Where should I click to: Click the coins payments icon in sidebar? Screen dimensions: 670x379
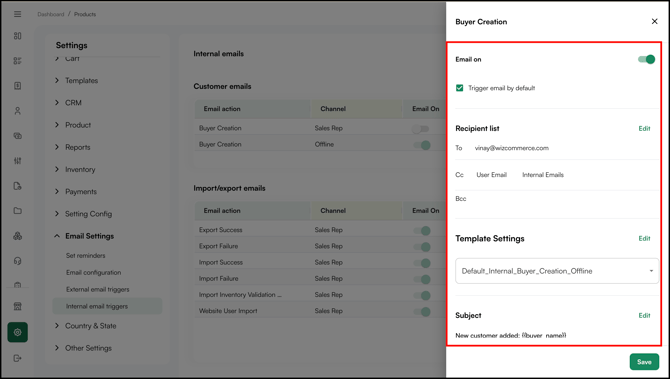pos(18,136)
